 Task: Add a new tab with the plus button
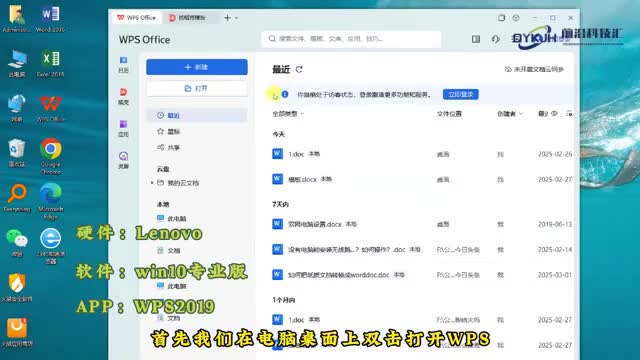(227, 18)
